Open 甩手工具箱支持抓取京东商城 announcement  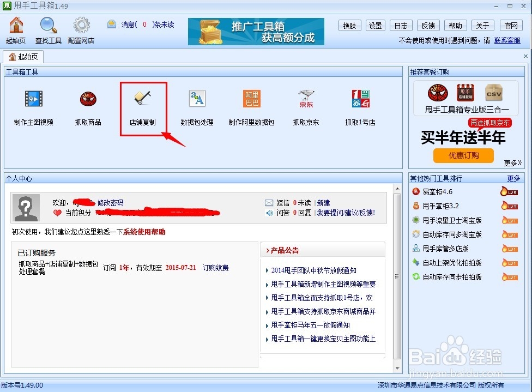(x=323, y=311)
